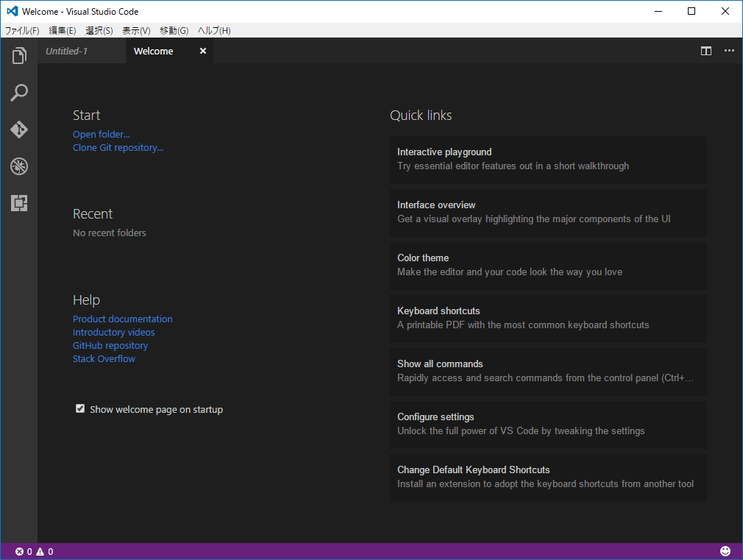Open the Search view icon

click(19, 93)
